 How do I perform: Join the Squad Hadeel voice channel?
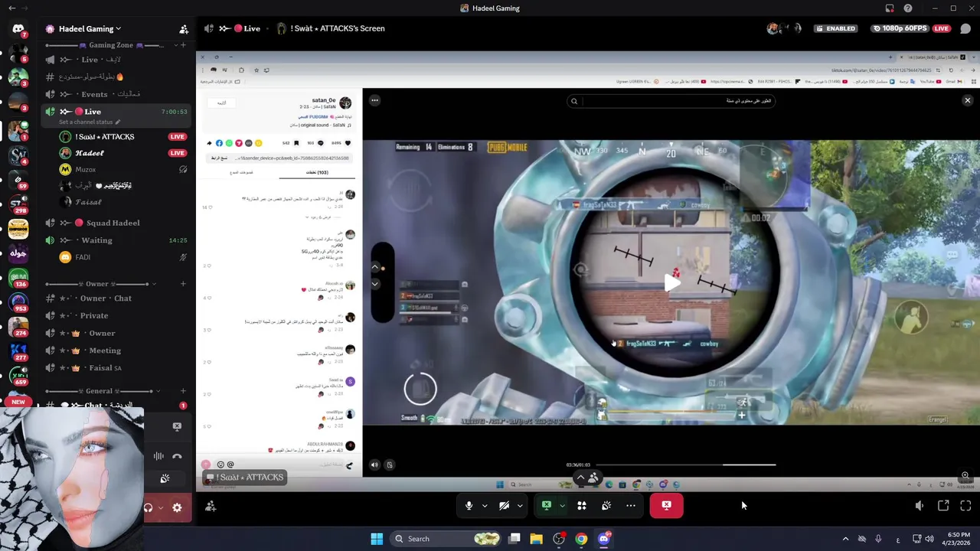click(116, 223)
